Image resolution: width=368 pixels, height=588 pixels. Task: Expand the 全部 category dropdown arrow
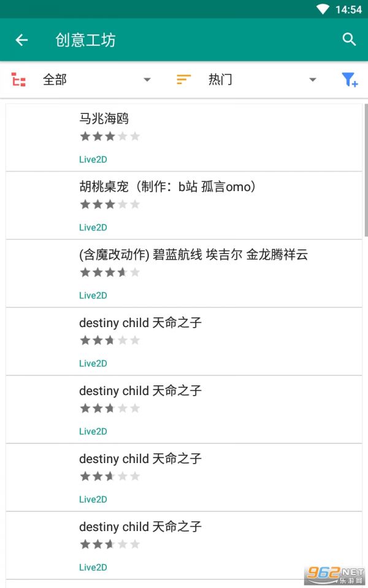coord(147,80)
